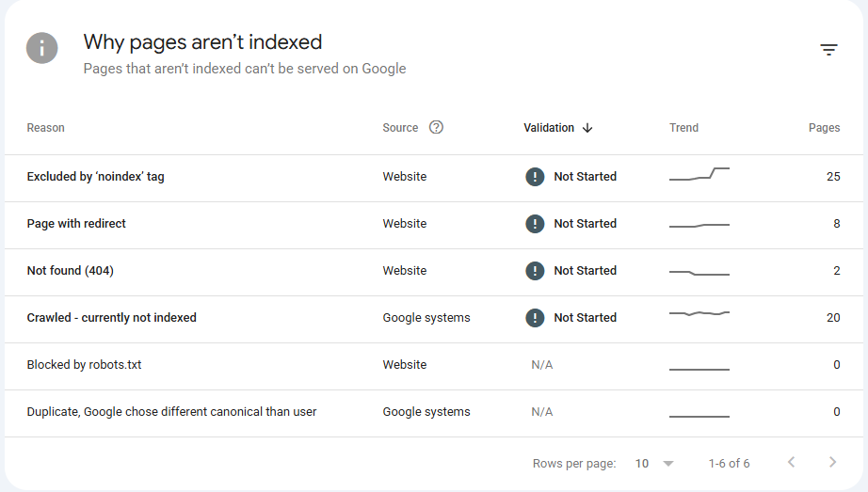Screen dimensions: 868x492
Task: Click the 2 pages count
Action: (x=836, y=271)
